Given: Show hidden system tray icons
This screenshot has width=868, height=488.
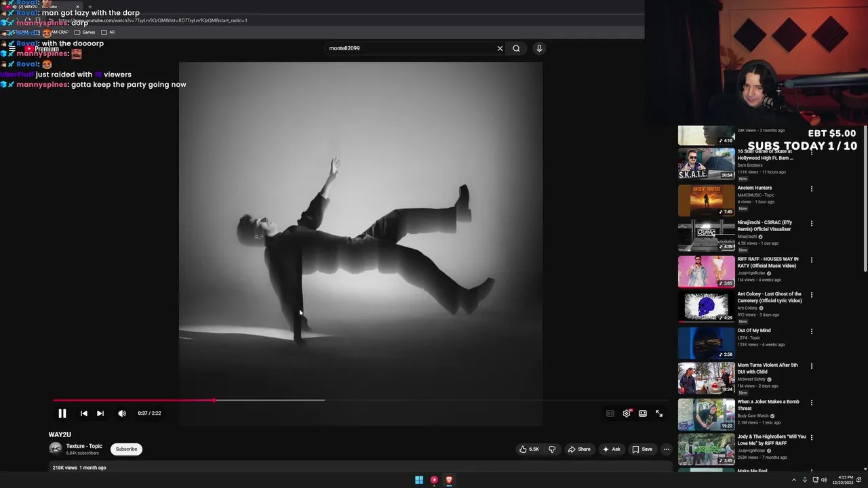Looking at the screenshot, I should (x=794, y=480).
